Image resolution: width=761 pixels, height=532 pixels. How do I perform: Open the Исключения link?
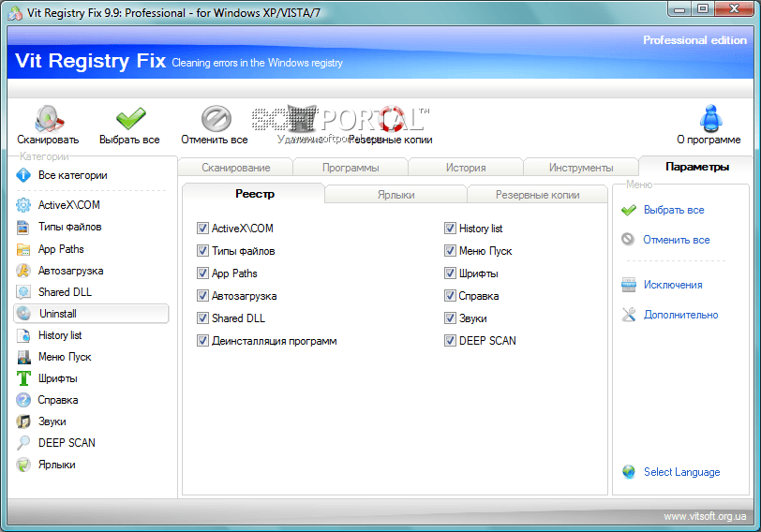[x=673, y=285]
